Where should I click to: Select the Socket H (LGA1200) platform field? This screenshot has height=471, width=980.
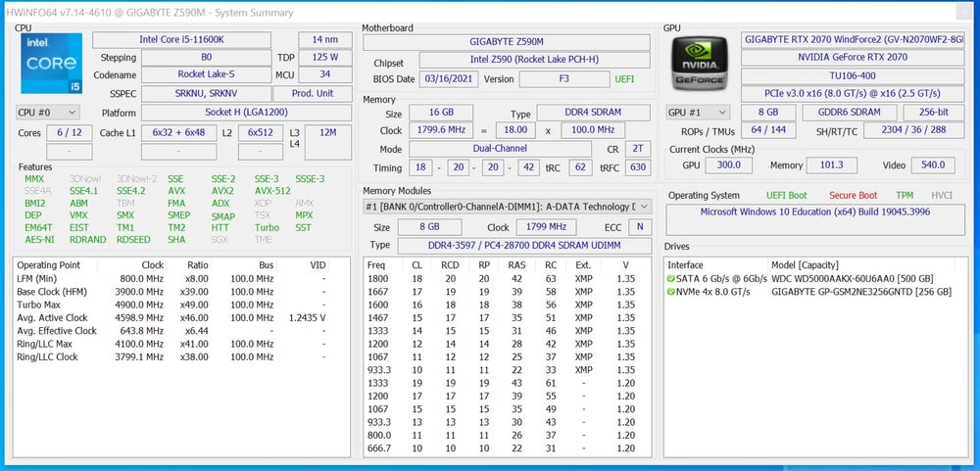click(246, 113)
